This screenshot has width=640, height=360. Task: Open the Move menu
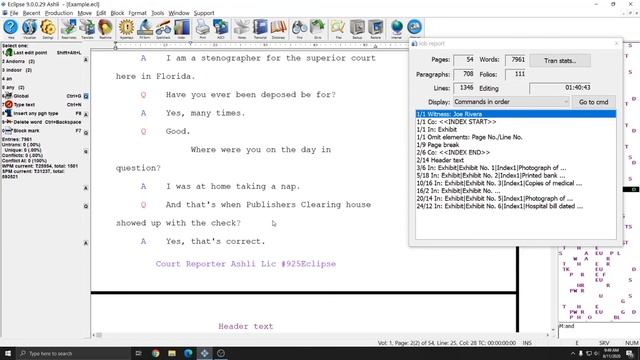click(84, 13)
